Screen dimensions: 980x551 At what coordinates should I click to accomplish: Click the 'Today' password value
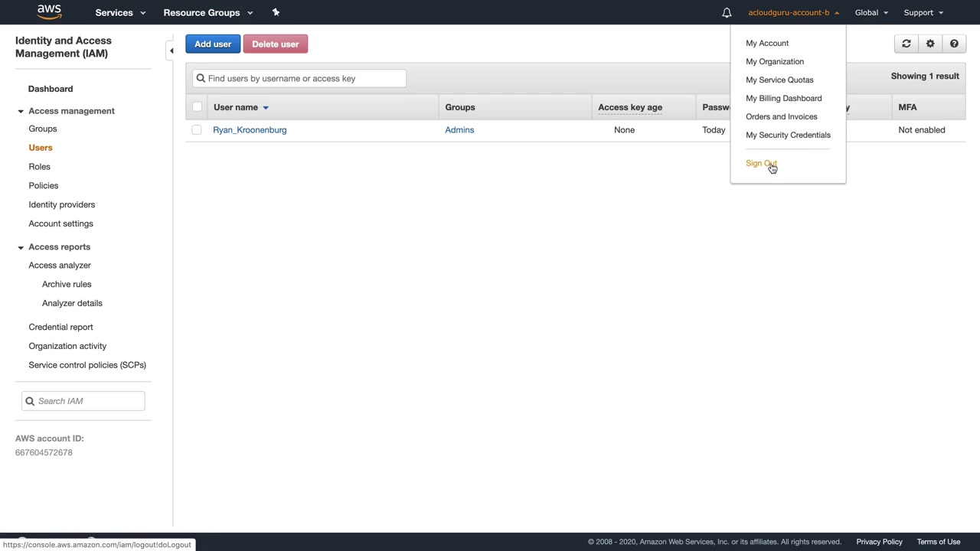pos(714,130)
